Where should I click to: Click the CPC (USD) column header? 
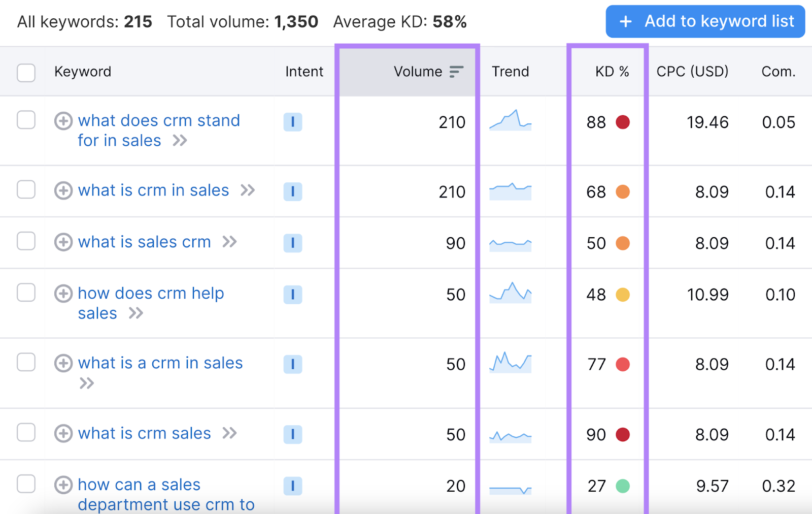pos(692,72)
